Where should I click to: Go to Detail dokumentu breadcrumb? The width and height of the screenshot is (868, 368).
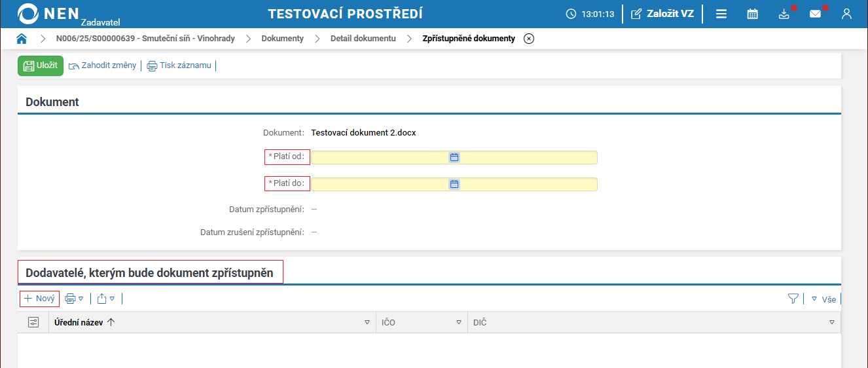[363, 39]
